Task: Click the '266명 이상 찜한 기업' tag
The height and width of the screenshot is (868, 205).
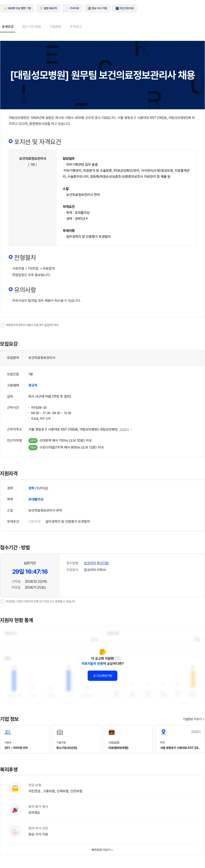Action: click(x=17, y=8)
